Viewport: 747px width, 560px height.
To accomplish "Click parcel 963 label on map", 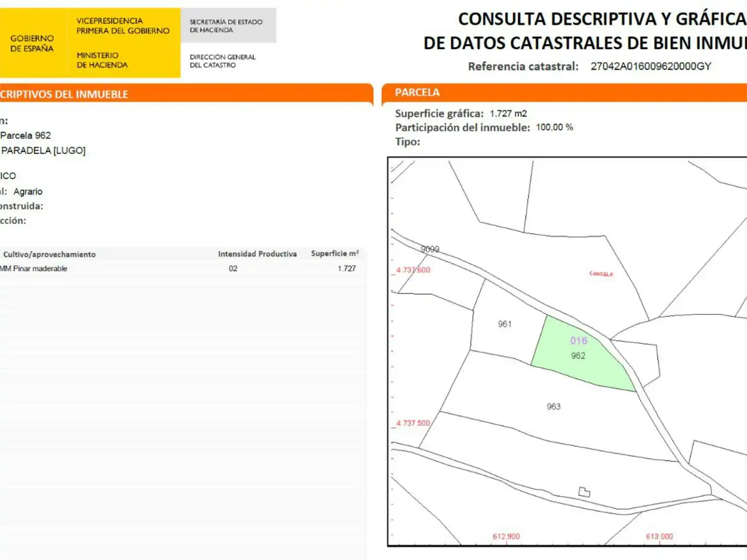I will (x=554, y=407).
